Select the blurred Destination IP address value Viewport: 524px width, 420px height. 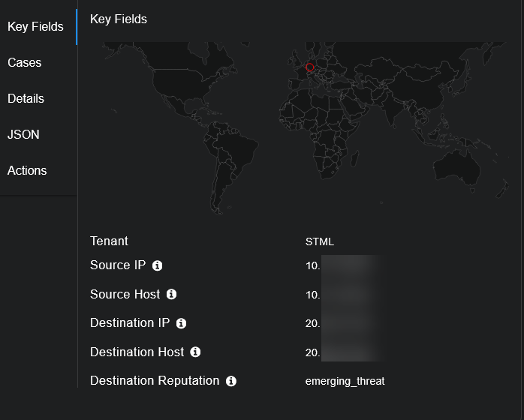click(345, 323)
